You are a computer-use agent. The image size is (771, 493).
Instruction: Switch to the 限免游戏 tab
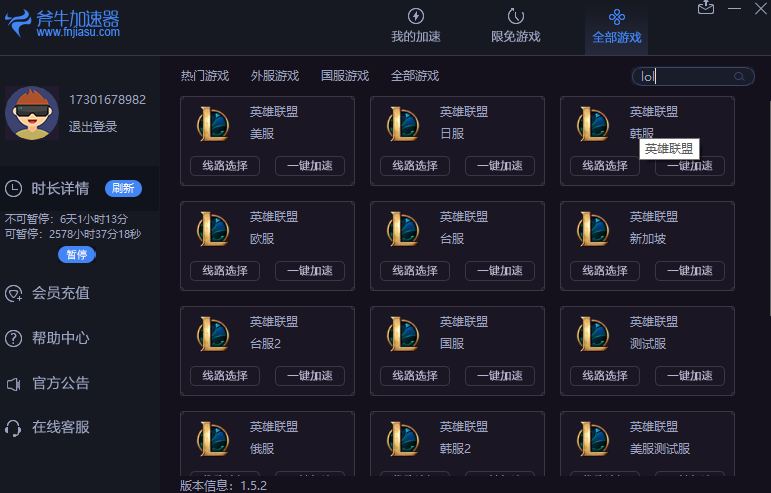pyautogui.click(x=515, y=26)
